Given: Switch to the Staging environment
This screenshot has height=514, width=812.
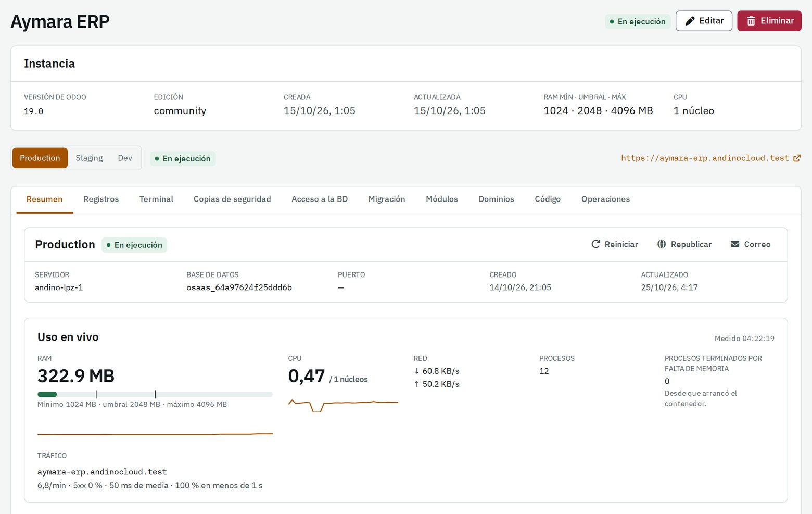Looking at the screenshot, I should click(x=89, y=158).
